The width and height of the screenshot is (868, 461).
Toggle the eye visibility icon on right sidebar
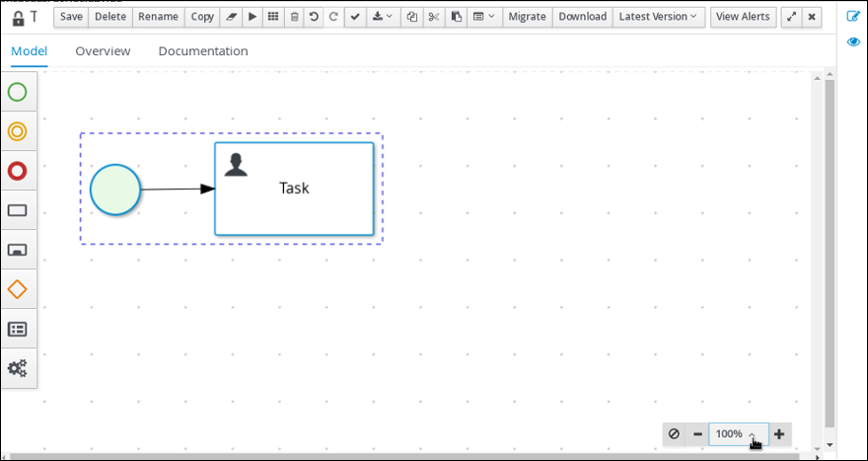point(854,42)
